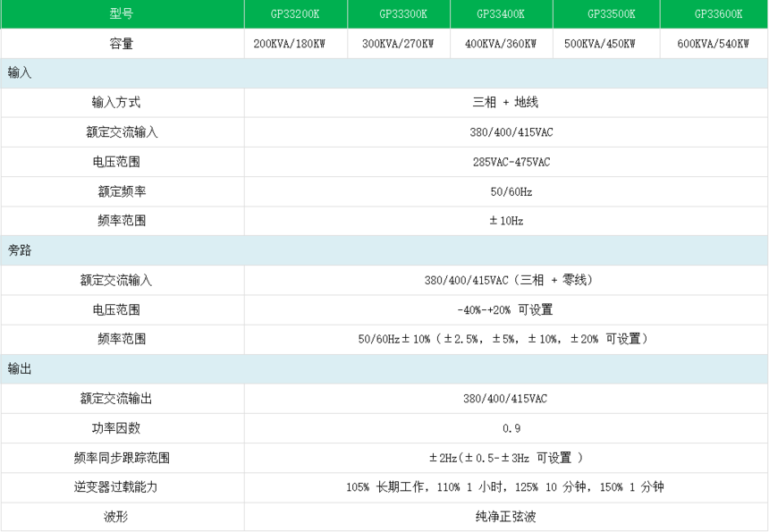Click the 0.9 power factor value
Viewport: 769px width, 532px height.
click(506, 428)
